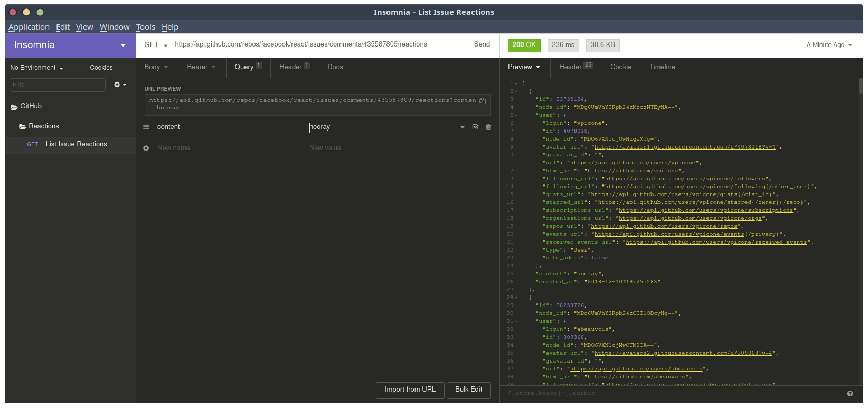Open the Help menu
868x408 pixels.
(x=170, y=27)
